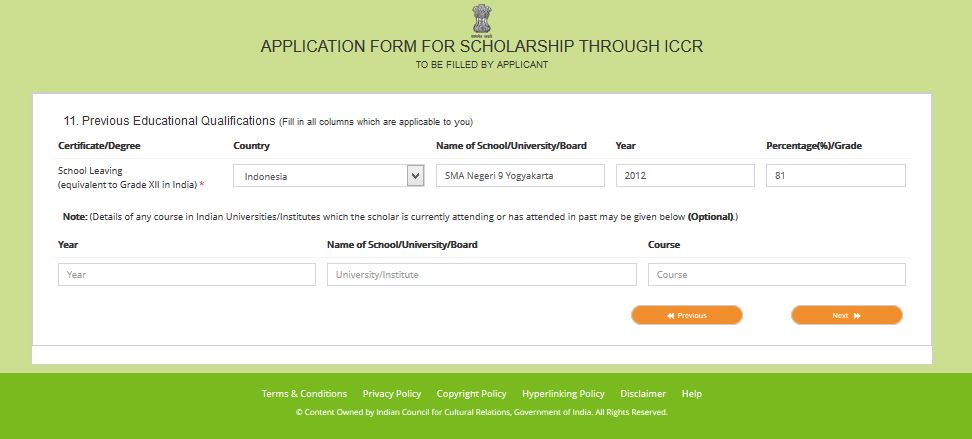Visit the Copyright Policy link

[471, 394]
